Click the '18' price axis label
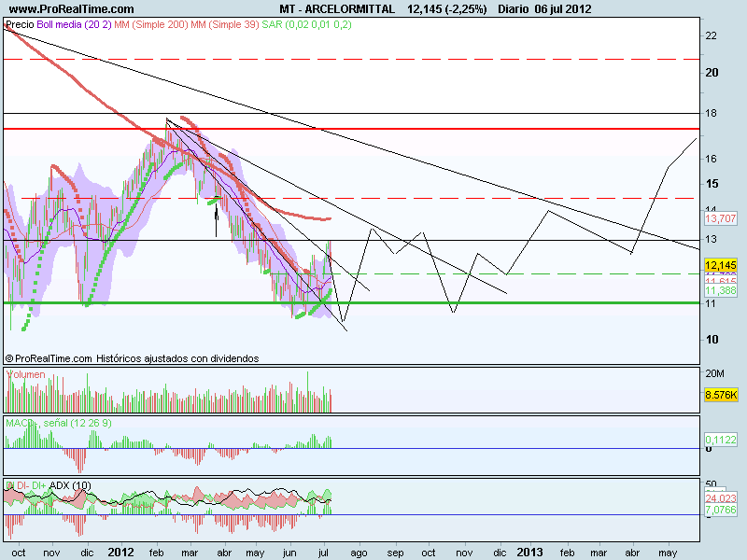 (x=711, y=113)
